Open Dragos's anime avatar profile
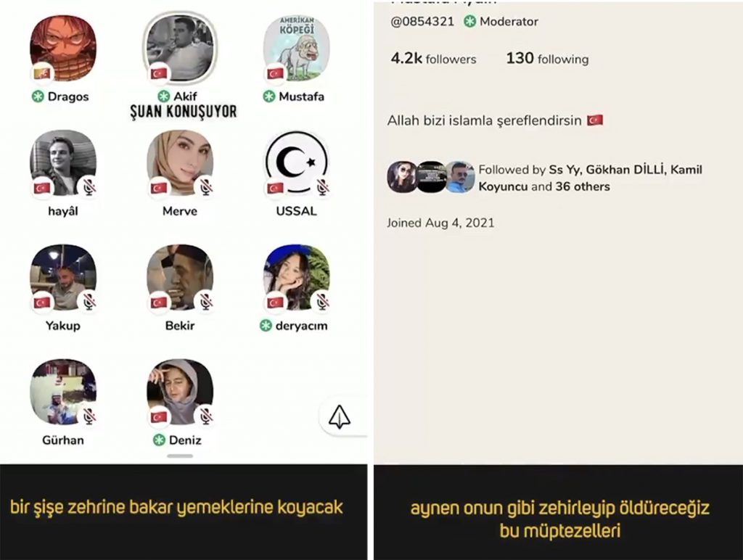The height and width of the screenshot is (560, 743). click(63, 49)
